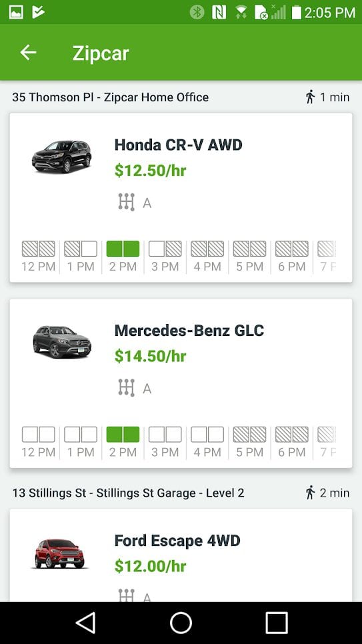Tap the NFC icon in status bar
The image size is (362, 644).
click(219, 12)
